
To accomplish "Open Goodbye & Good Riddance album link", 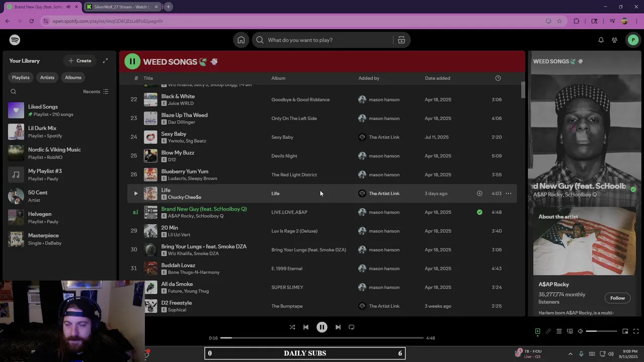I will point(300,100).
